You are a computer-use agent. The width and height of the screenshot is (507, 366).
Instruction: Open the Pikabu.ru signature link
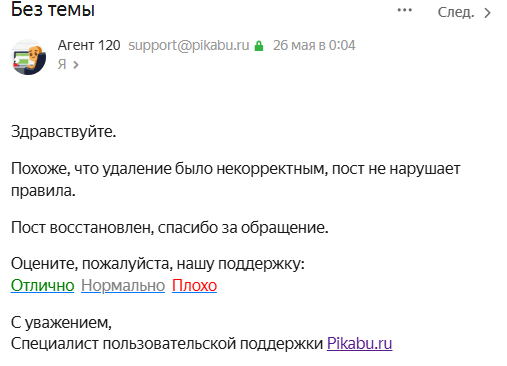point(359,343)
